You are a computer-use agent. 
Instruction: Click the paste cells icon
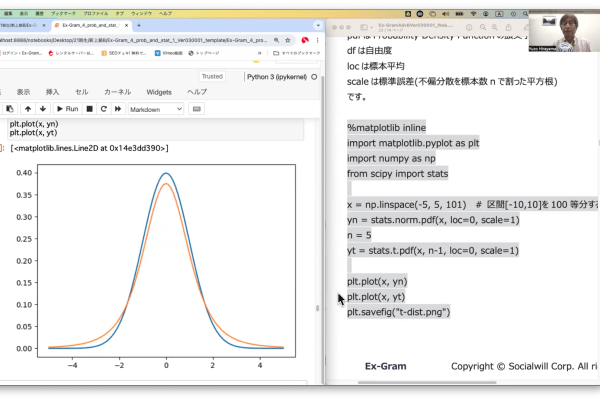[x=9, y=108]
